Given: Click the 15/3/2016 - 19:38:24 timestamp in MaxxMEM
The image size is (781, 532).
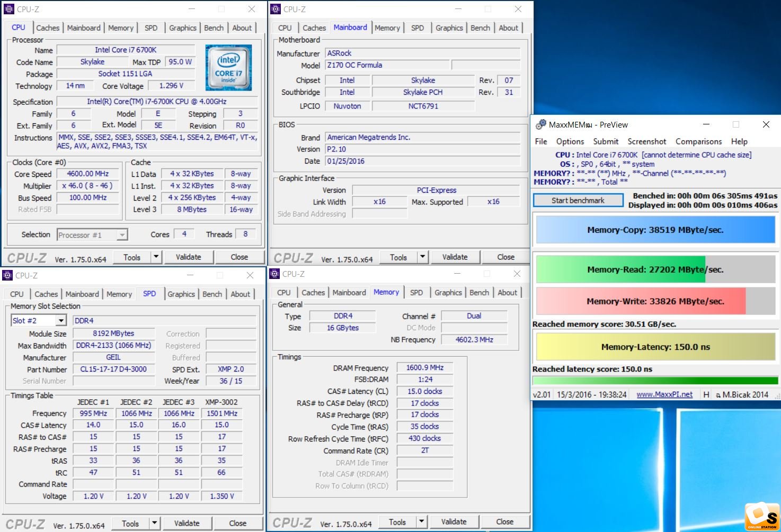Looking at the screenshot, I should click(x=592, y=395).
